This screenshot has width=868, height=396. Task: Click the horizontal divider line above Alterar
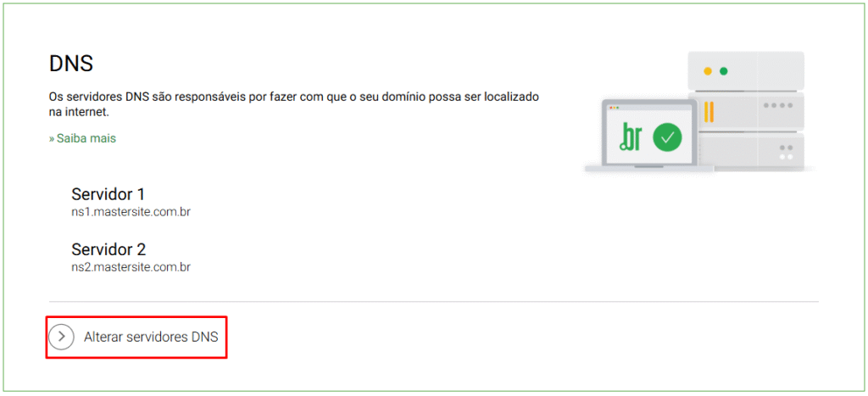433,302
